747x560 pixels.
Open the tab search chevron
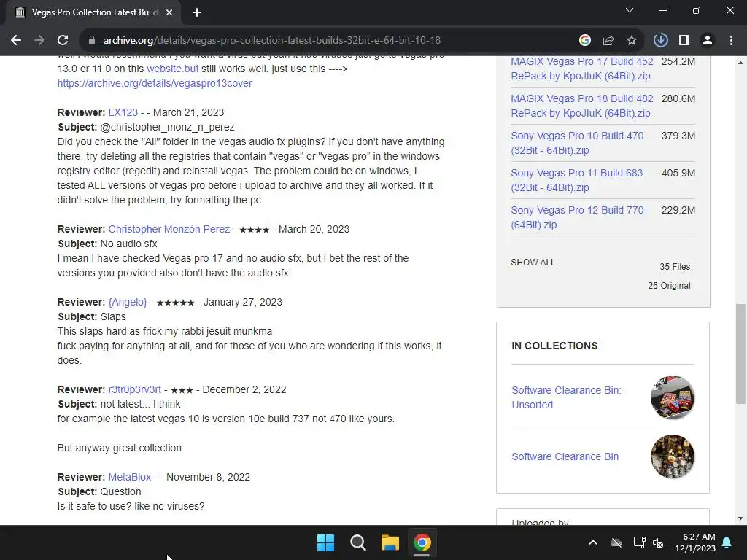pyautogui.click(x=630, y=10)
